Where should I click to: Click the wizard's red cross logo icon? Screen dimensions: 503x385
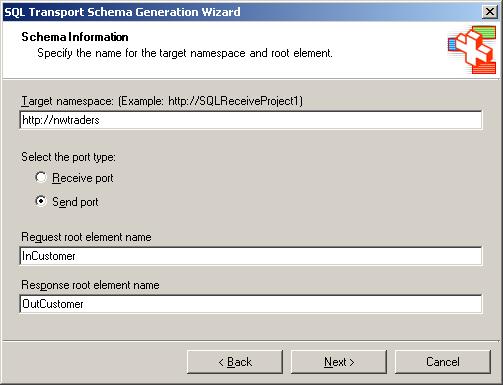[x=472, y=50]
